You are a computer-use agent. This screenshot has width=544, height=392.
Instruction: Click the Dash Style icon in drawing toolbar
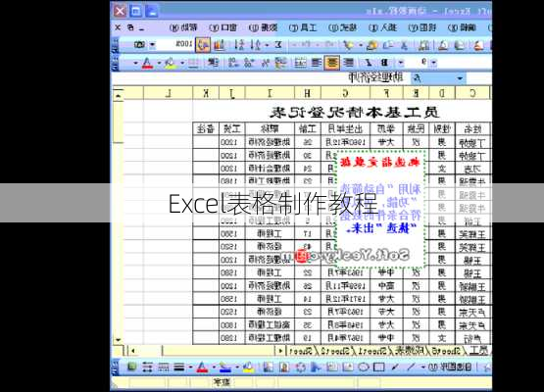pos(164,367)
